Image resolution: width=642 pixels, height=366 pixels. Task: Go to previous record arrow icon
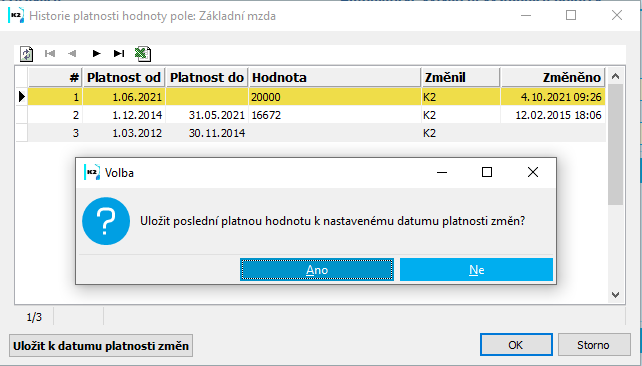(x=72, y=54)
